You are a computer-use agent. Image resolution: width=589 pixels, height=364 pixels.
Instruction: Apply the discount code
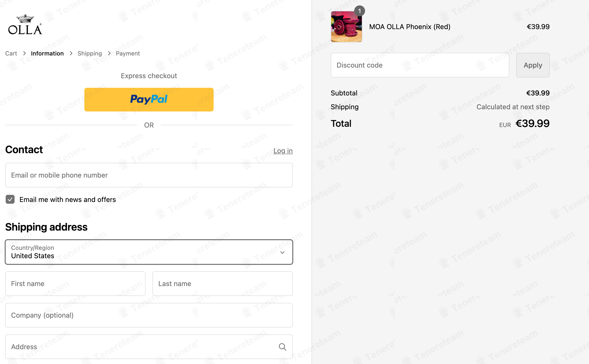point(533,65)
